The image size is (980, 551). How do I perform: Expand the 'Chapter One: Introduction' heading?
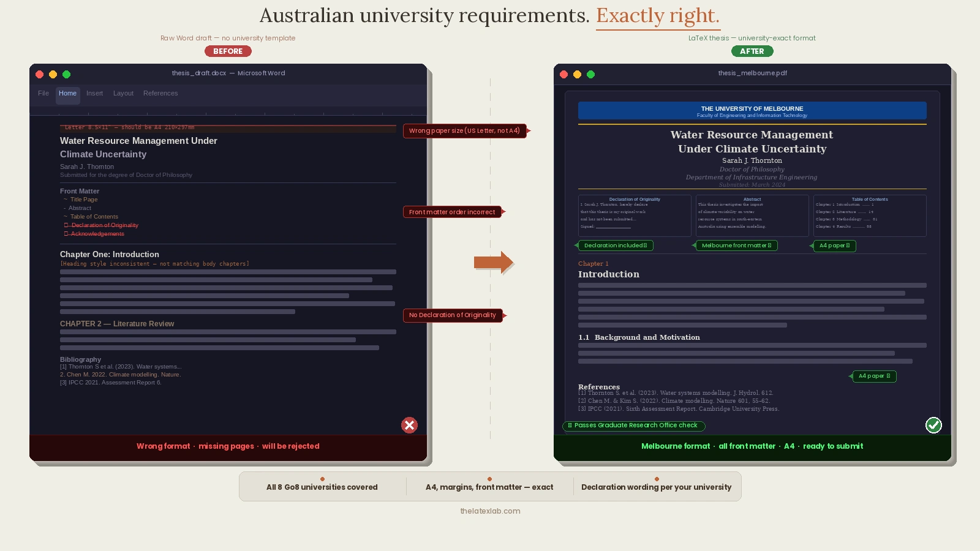tap(109, 255)
